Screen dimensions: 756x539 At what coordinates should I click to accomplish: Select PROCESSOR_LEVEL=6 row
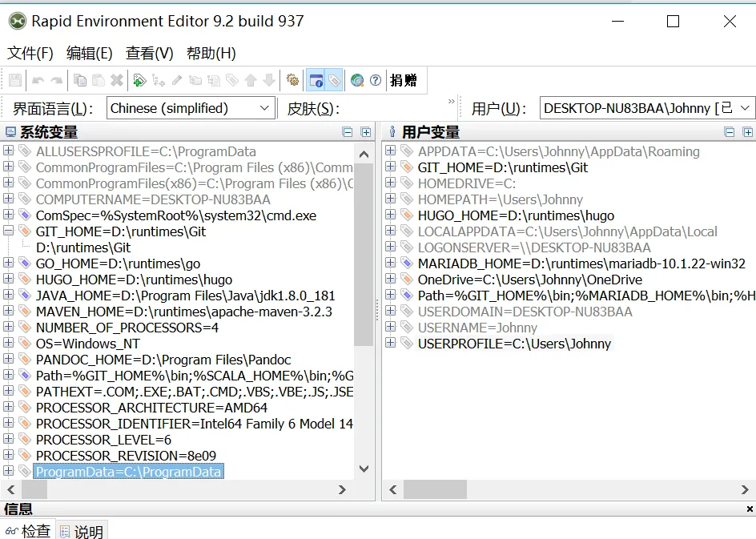(103, 439)
